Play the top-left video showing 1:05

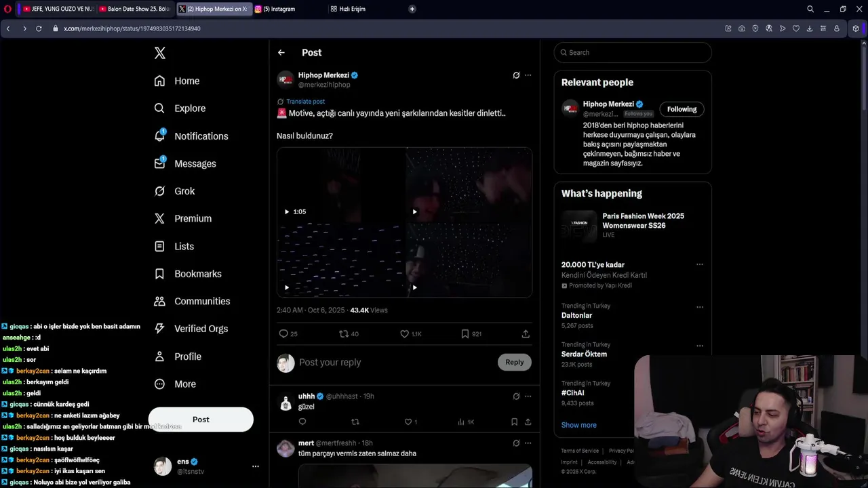pos(341,184)
